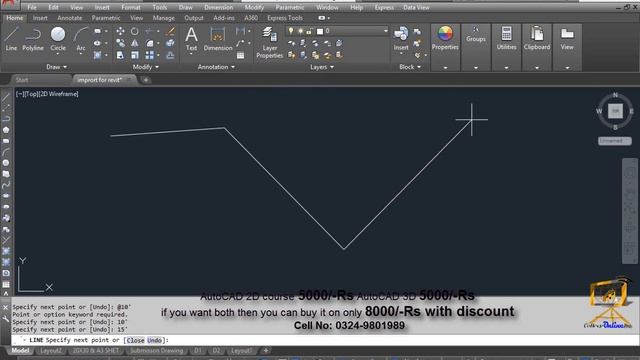
Task: Open the Groups panel
Action: 476,35
